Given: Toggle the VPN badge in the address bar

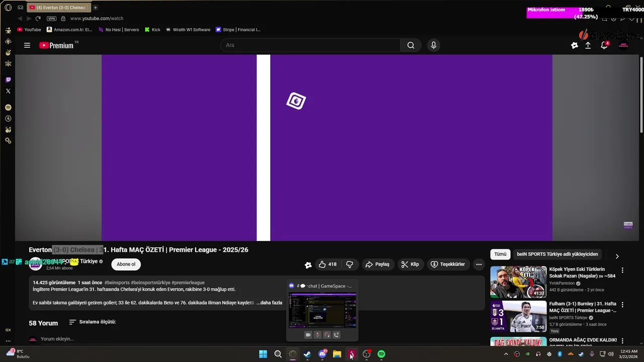Looking at the screenshot, I should [x=51, y=19].
